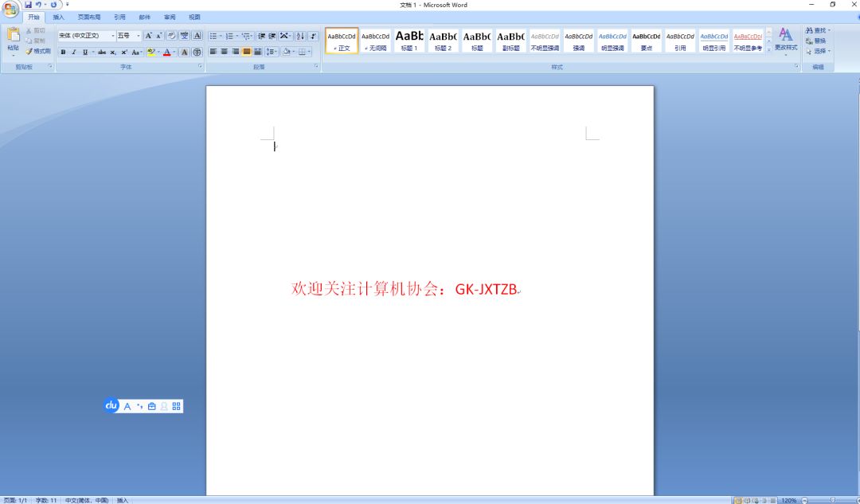Open the font size dropdown 五号
The image size is (860, 504).
pos(139,36)
